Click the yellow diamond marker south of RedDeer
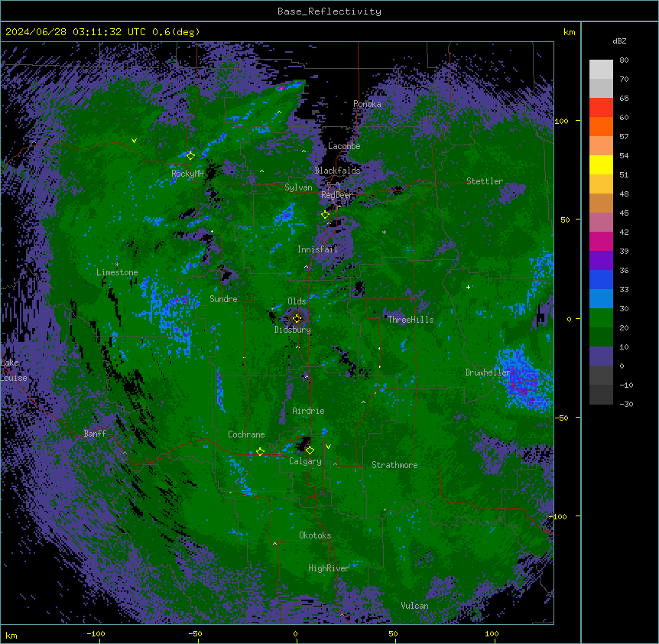 [325, 214]
